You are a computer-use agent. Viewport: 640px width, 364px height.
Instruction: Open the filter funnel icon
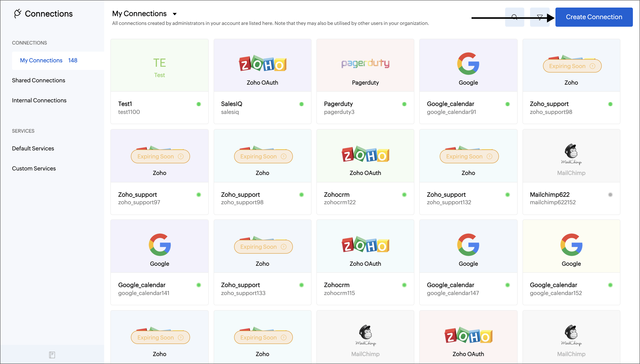click(x=539, y=17)
